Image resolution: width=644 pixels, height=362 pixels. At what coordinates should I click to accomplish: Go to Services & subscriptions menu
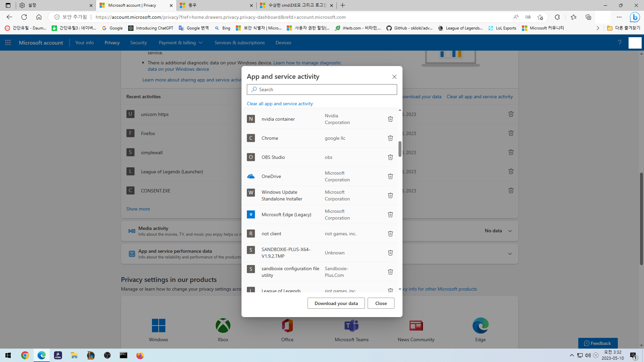[239, 43]
